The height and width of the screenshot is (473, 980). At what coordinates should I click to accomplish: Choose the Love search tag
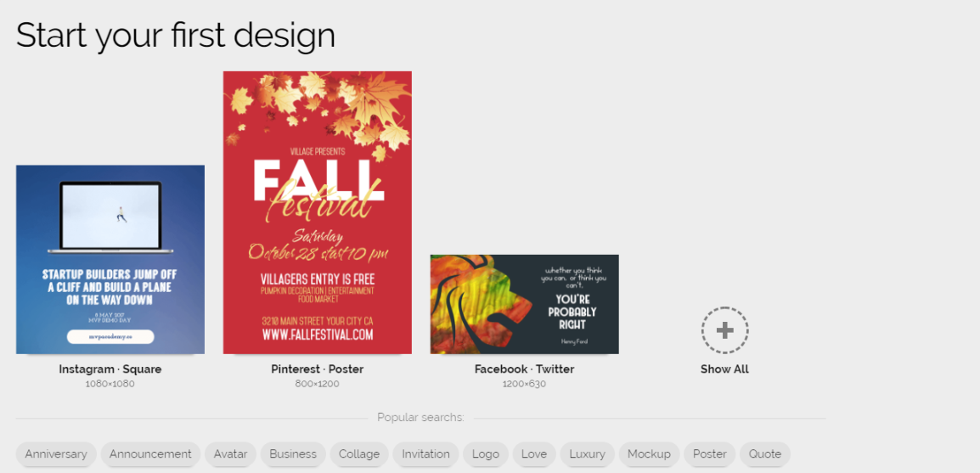pyautogui.click(x=534, y=454)
